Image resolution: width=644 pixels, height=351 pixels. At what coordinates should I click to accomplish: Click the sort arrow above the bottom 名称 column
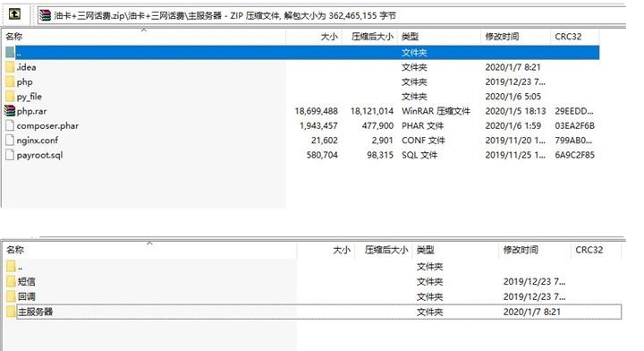149,243
